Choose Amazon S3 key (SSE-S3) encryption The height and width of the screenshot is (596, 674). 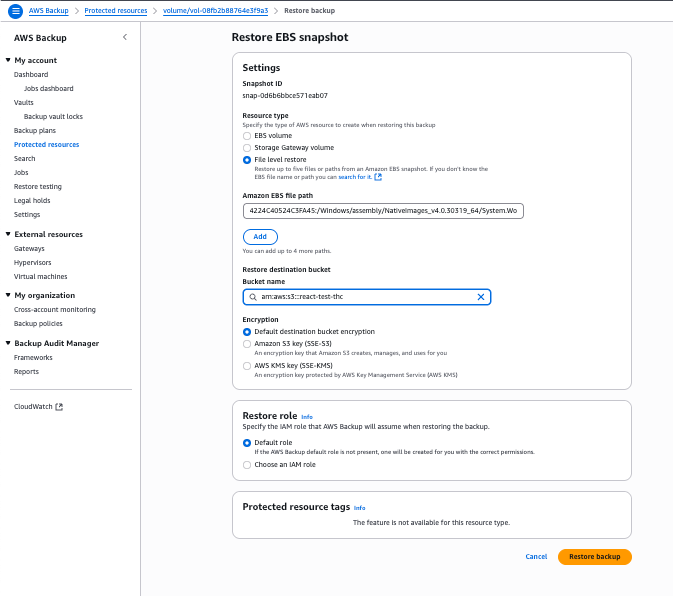(x=247, y=344)
